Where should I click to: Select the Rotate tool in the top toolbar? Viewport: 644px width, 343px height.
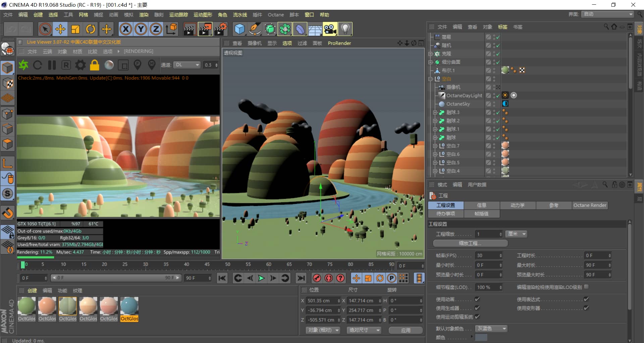(x=91, y=29)
